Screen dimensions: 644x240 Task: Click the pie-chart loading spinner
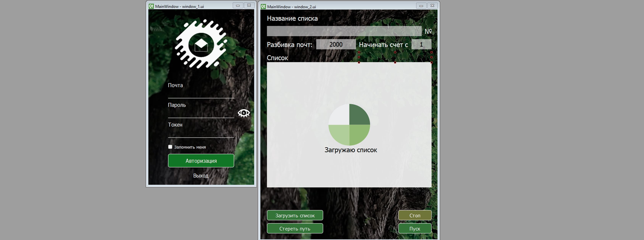pos(349,125)
